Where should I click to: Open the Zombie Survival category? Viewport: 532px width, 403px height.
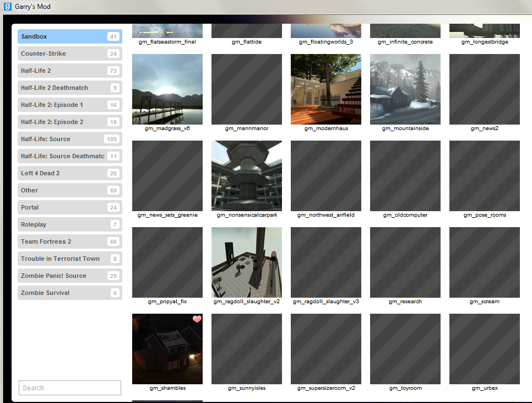[x=70, y=293]
